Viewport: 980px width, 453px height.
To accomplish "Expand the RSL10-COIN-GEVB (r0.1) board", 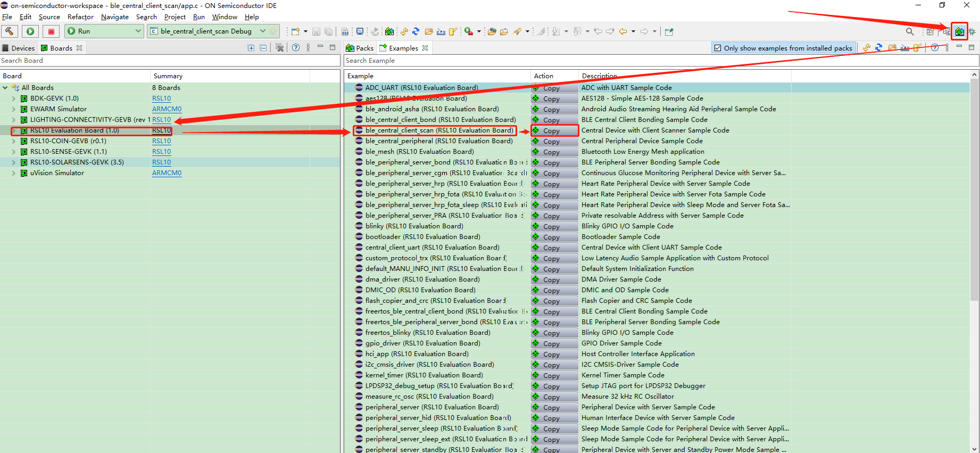I will (x=14, y=141).
